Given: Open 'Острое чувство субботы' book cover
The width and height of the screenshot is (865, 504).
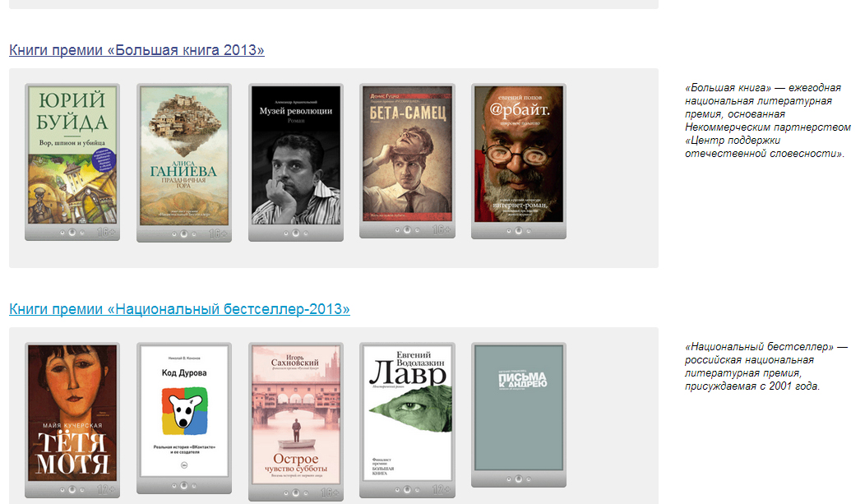Looking at the screenshot, I should point(296,421).
